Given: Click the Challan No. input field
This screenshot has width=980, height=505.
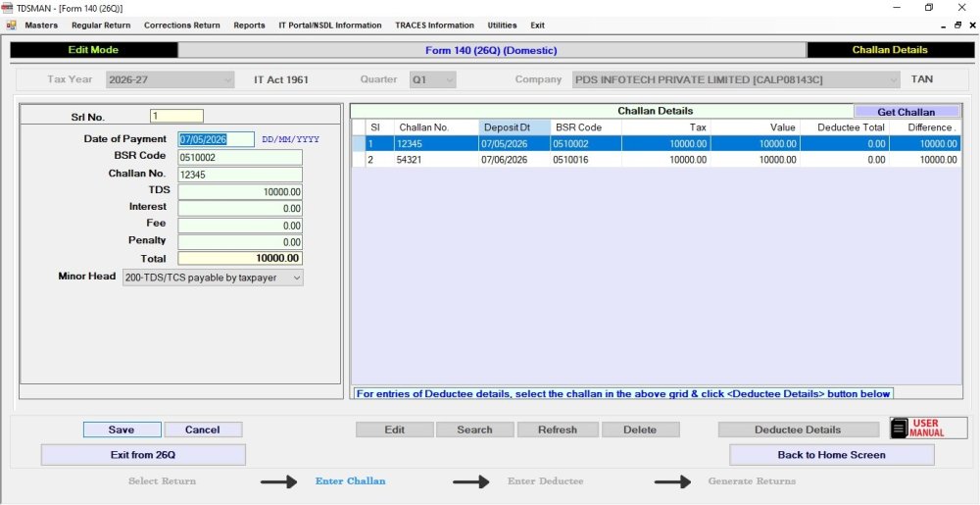Looking at the screenshot, I should (x=240, y=175).
